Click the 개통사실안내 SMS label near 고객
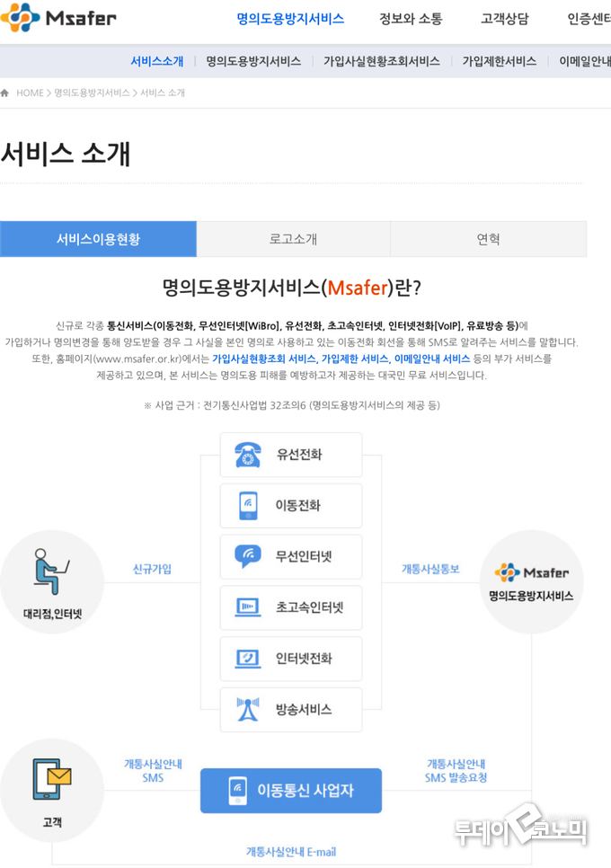The height and width of the screenshot is (868, 611). coord(153,771)
